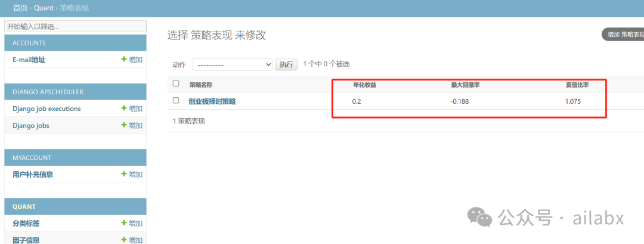Open E-mail地址 model link
This screenshot has height=244, width=644.
pyautogui.click(x=29, y=60)
